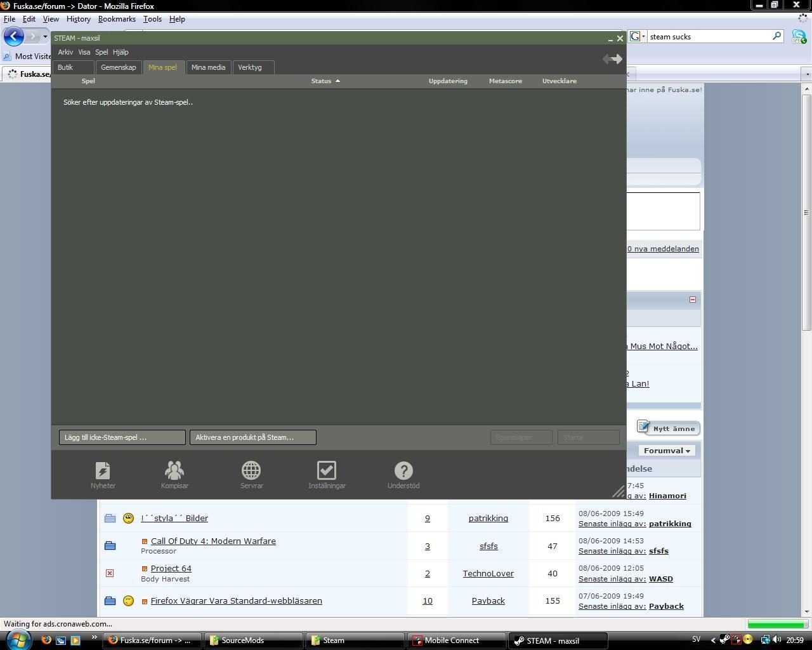
Task: Click the Windows Start orb
Action: pyautogui.click(x=18, y=640)
